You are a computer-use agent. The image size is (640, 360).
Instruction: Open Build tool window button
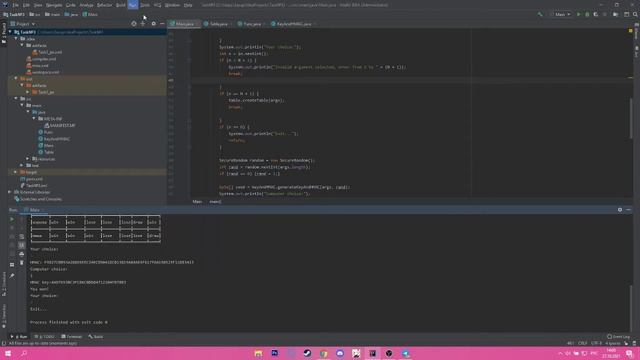(x=96, y=337)
